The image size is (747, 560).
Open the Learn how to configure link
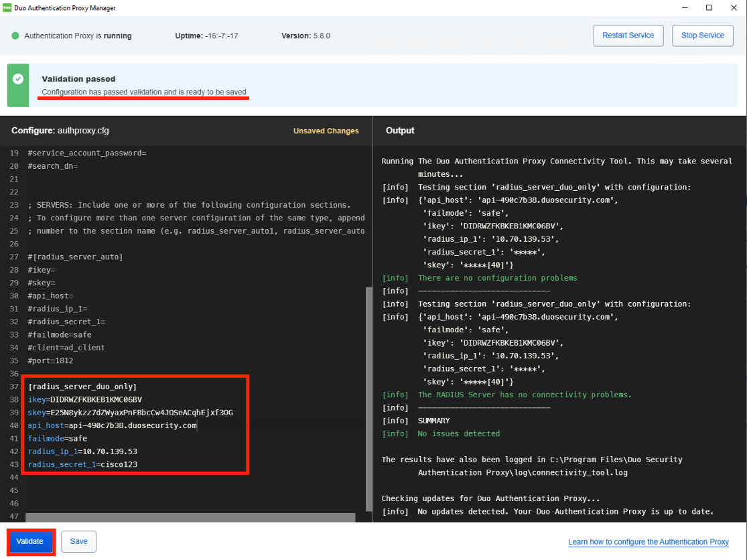(x=649, y=542)
